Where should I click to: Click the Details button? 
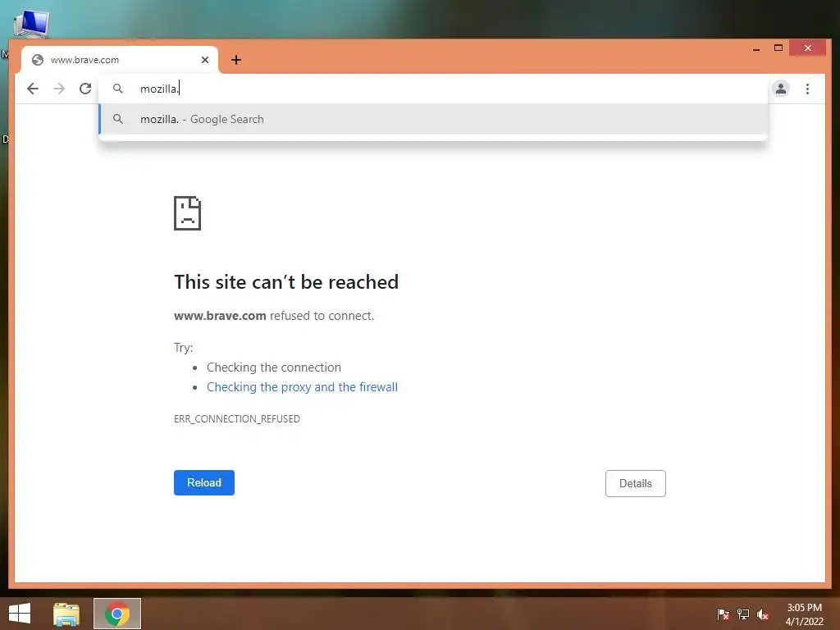pos(636,483)
